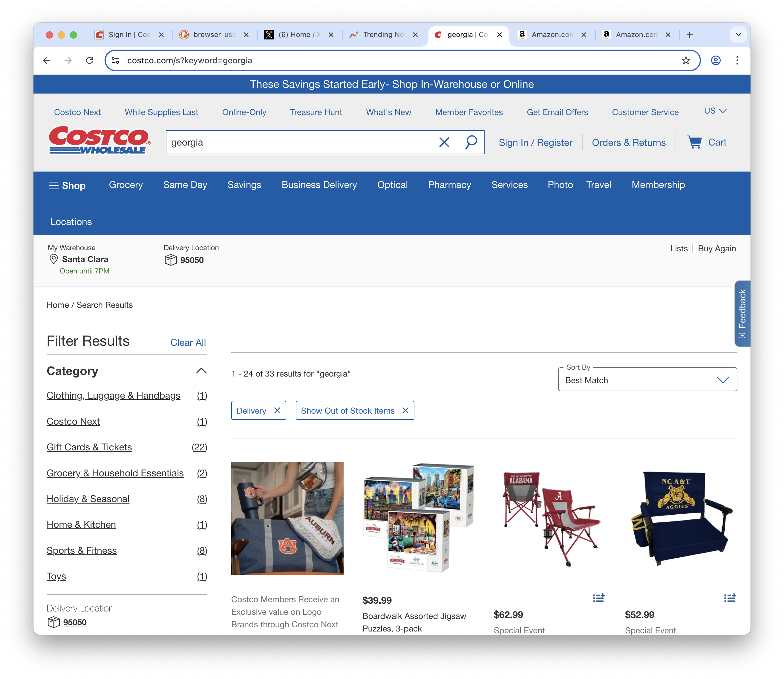Add Alabama chair to list icon
784x679 pixels.
(598, 598)
